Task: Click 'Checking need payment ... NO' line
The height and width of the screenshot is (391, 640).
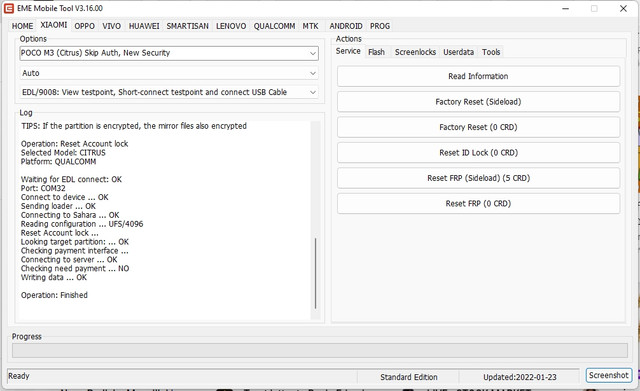Action: click(x=75, y=269)
